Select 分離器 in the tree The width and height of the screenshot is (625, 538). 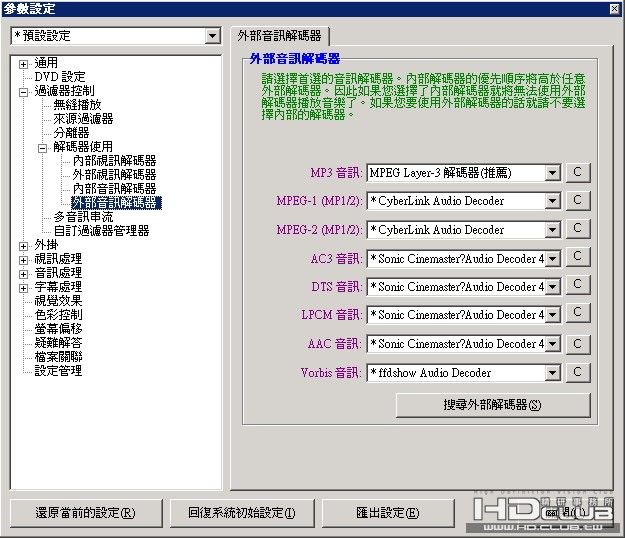coord(71,133)
